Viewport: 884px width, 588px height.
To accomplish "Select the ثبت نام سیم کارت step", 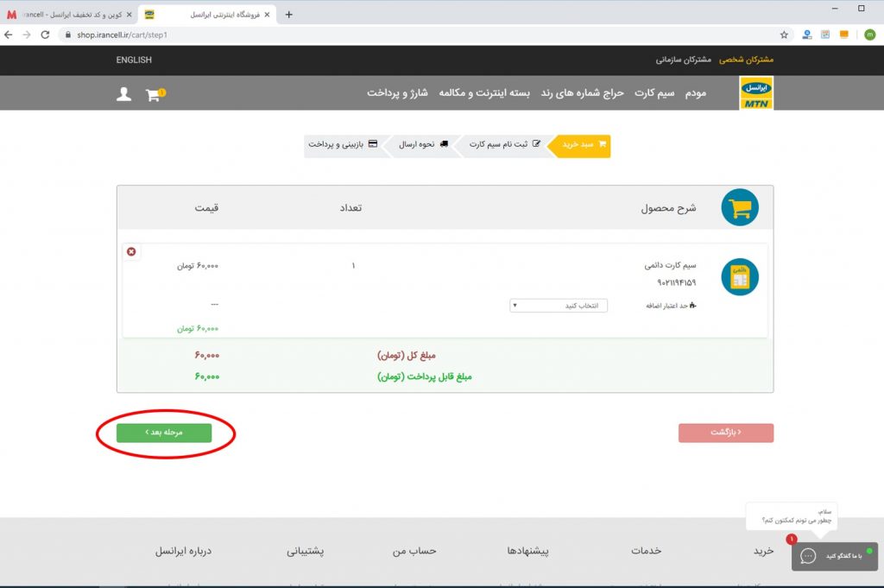I will tap(503, 145).
